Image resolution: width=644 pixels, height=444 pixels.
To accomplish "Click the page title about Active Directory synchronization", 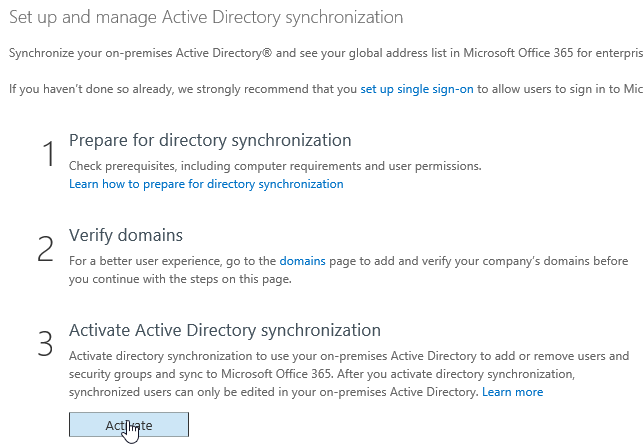I will [206, 18].
